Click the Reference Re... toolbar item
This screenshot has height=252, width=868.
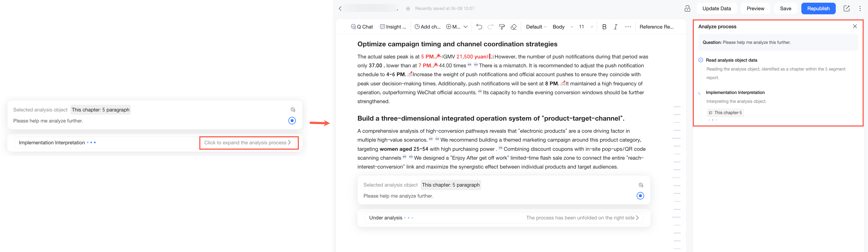coord(657,27)
